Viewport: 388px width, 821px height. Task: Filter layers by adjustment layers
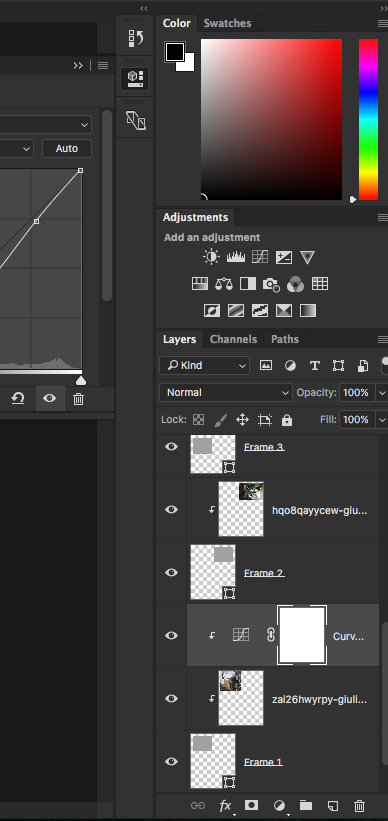click(x=290, y=365)
